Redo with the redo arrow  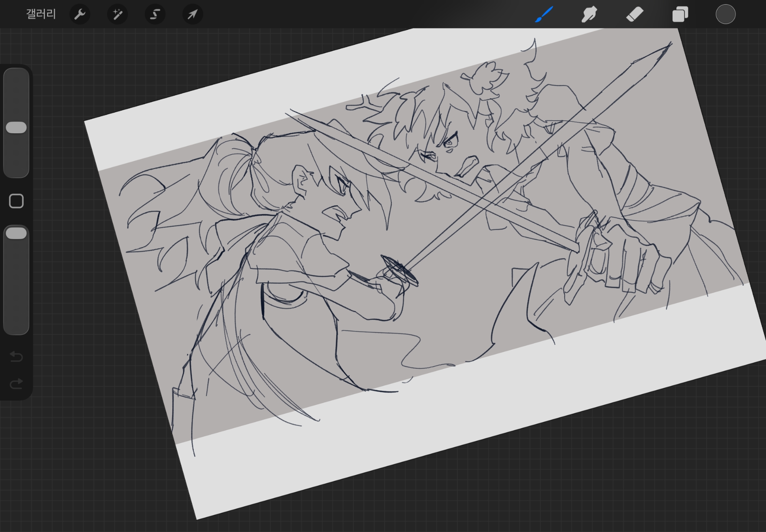click(16, 383)
